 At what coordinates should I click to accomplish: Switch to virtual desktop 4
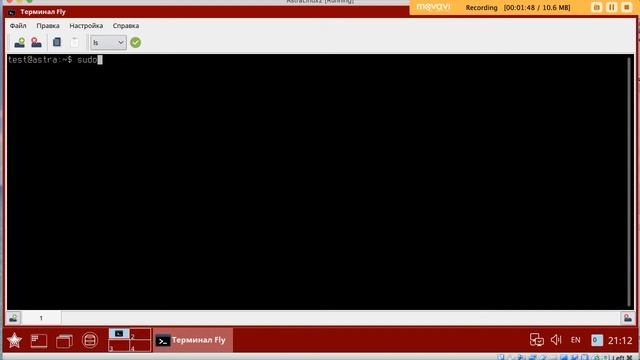[140, 346]
